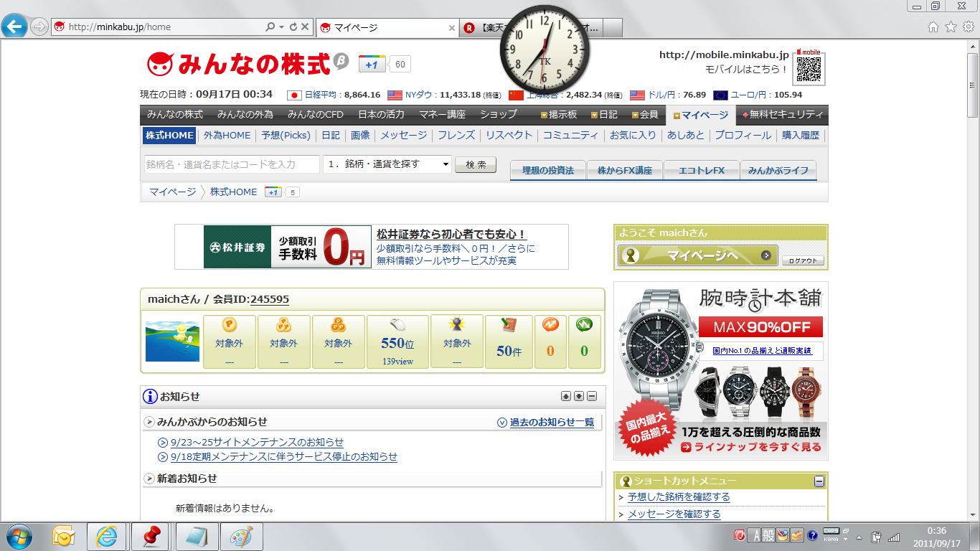Click the orange up-chart icon in profile stats

(x=550, y=325)
